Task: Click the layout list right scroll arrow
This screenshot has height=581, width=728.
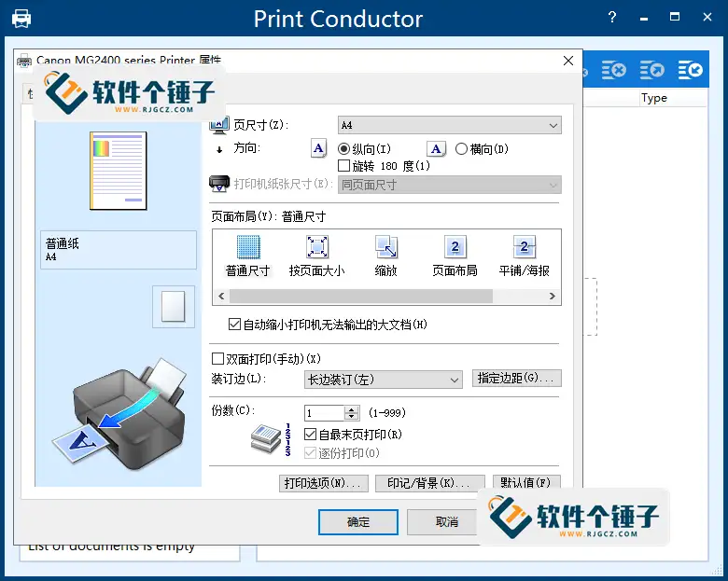Action: [552, 296]
